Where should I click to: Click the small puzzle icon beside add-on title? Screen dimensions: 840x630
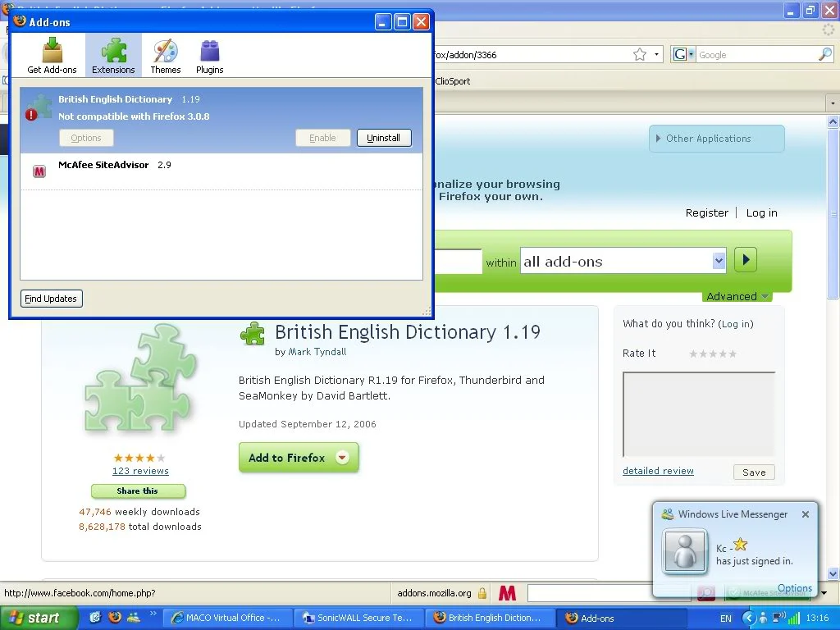(253, 333)
